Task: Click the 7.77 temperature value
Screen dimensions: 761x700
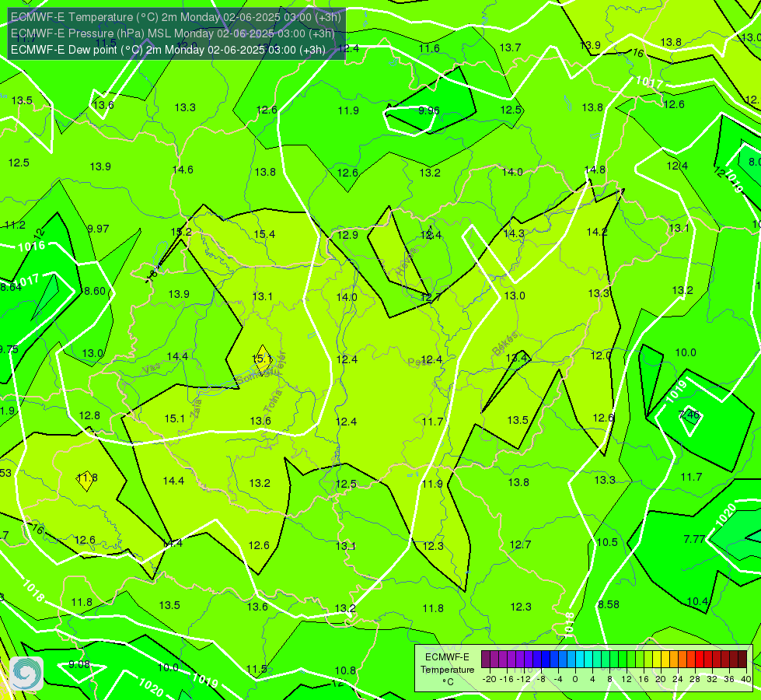Action: click(x=694, y=539)
